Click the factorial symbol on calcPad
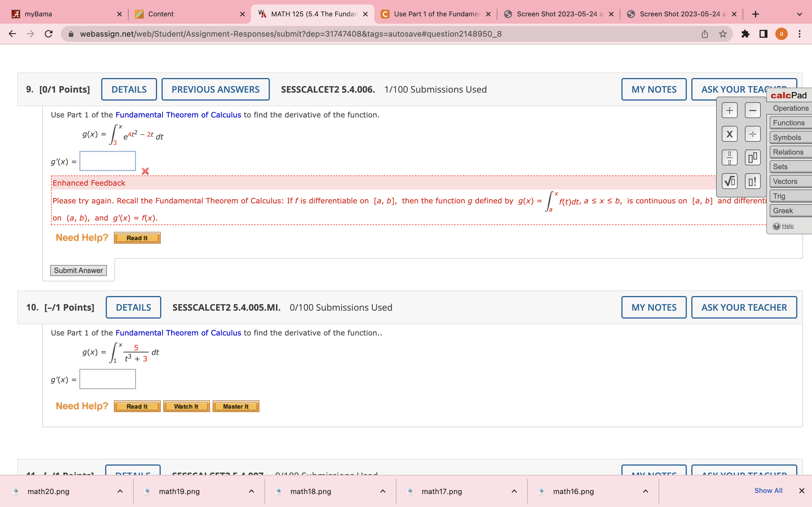The width and height of the screenshot is (812, 507). 753,181
